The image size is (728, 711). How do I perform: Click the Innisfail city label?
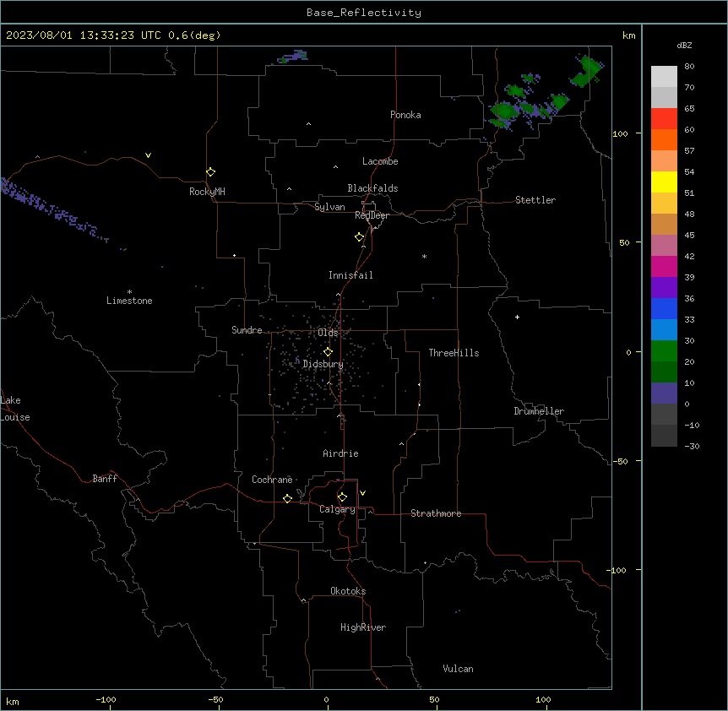(350, 275)
